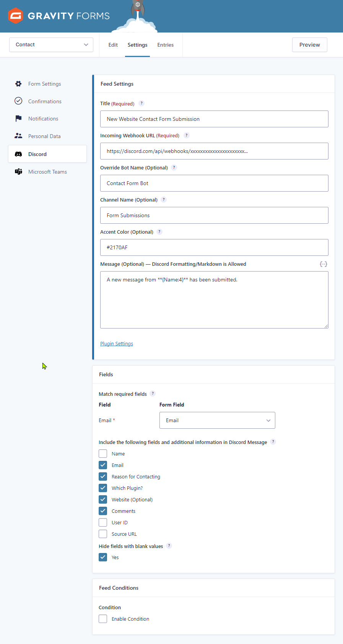Uncheck Reason for Contacting checkbox
Viewport: 343px width, 644px height.
tap(103, 476)
